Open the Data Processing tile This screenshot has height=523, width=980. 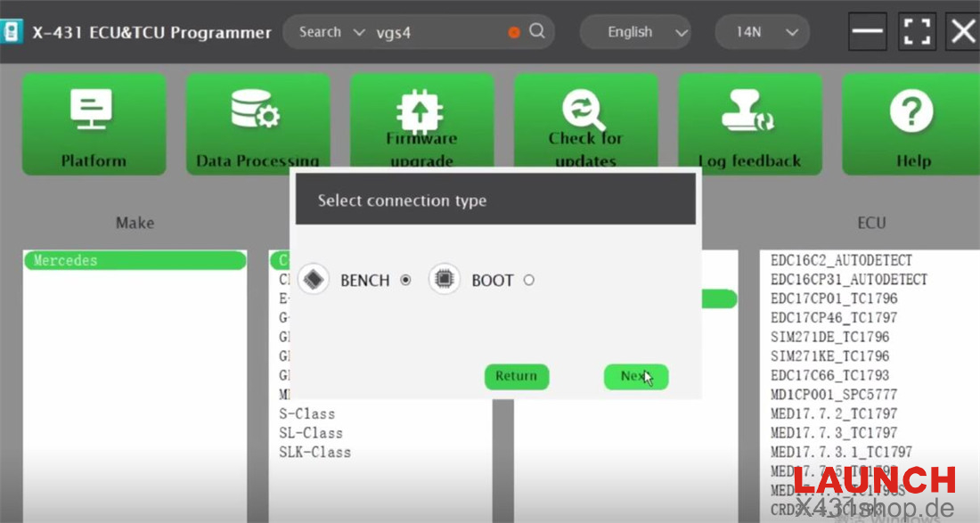(x=257, y=124)
